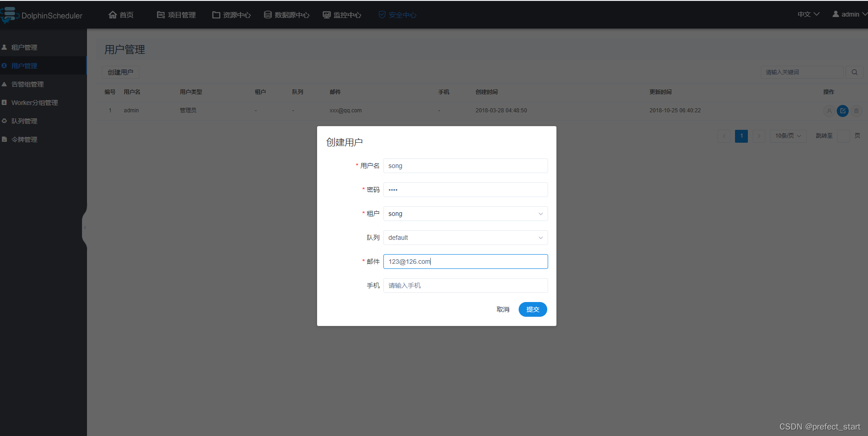Click update time 2018-10-25 06:40:22

click(x=675, y=110)
